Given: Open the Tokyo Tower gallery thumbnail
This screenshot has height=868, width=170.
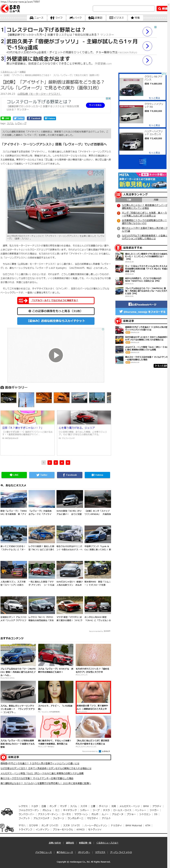Looking at the screenshot, I should coord(26,398).
